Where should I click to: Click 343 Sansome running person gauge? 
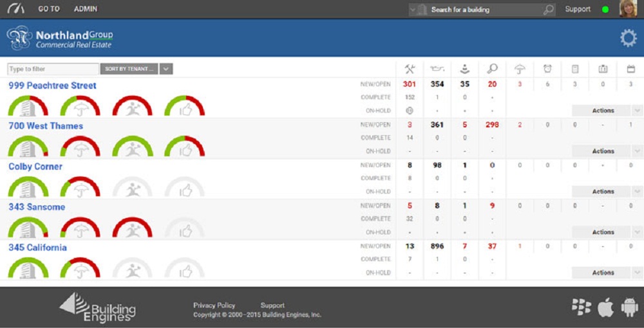pos(132,228)
